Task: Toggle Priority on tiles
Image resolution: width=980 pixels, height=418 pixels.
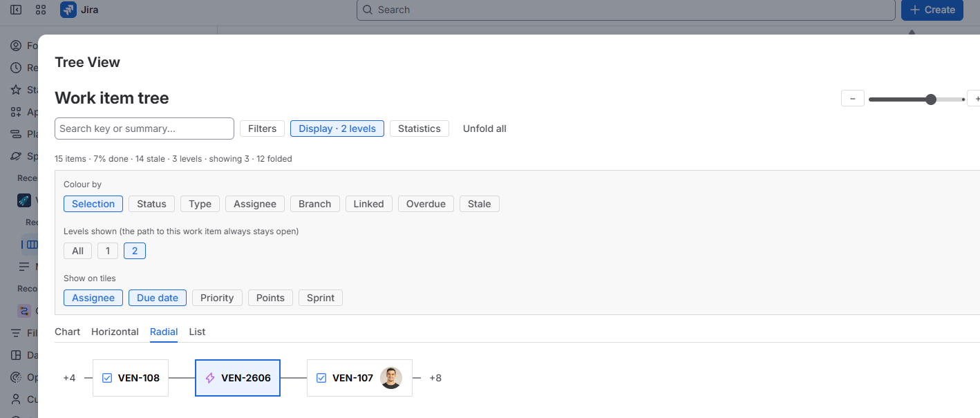Action: [x=217, y=298]
